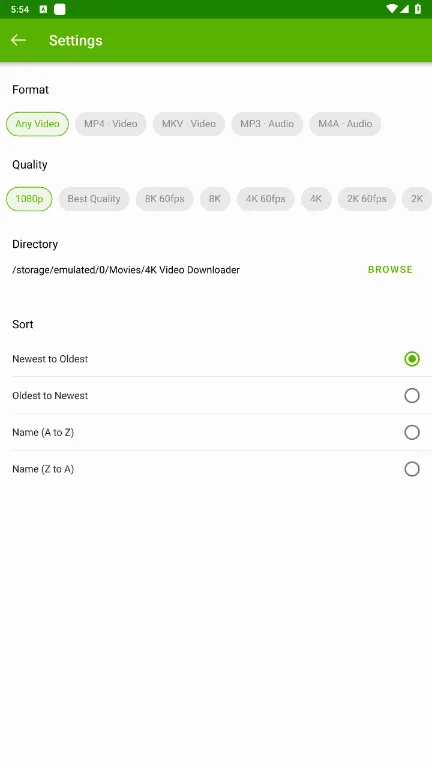Screen dimensions: 432x768
Task: Enable Name (A to Z) sorting
Action: [x=216, y=432]
